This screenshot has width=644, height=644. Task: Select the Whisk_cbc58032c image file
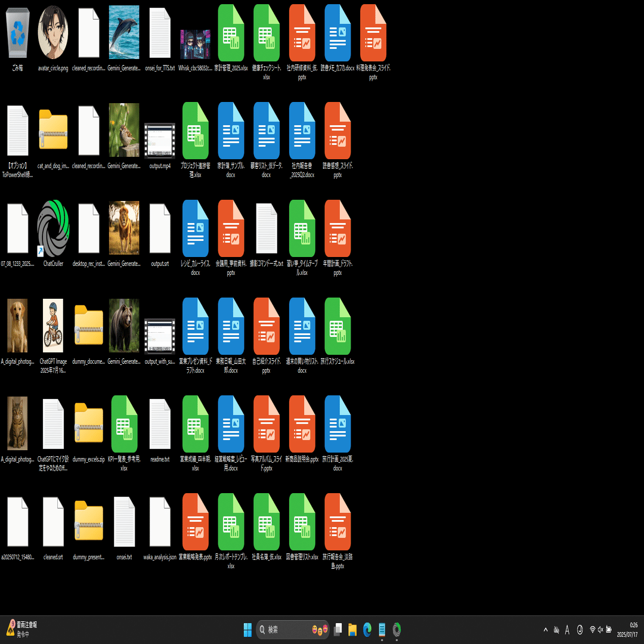[x=195, y=44]
